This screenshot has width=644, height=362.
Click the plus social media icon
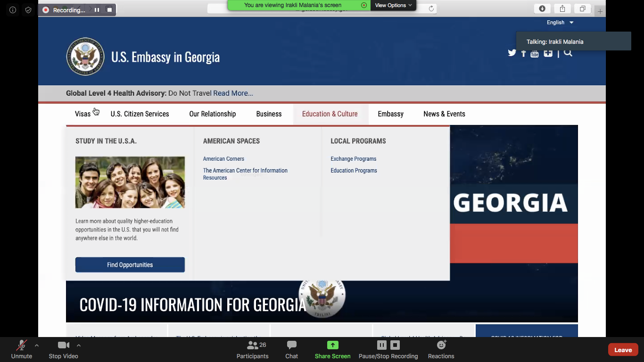(x=548, y=53)
